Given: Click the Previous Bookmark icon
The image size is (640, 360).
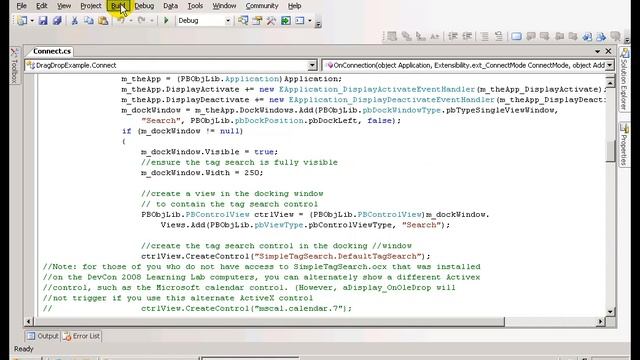Looking at the screenshot, I should [x=531, y=36].
